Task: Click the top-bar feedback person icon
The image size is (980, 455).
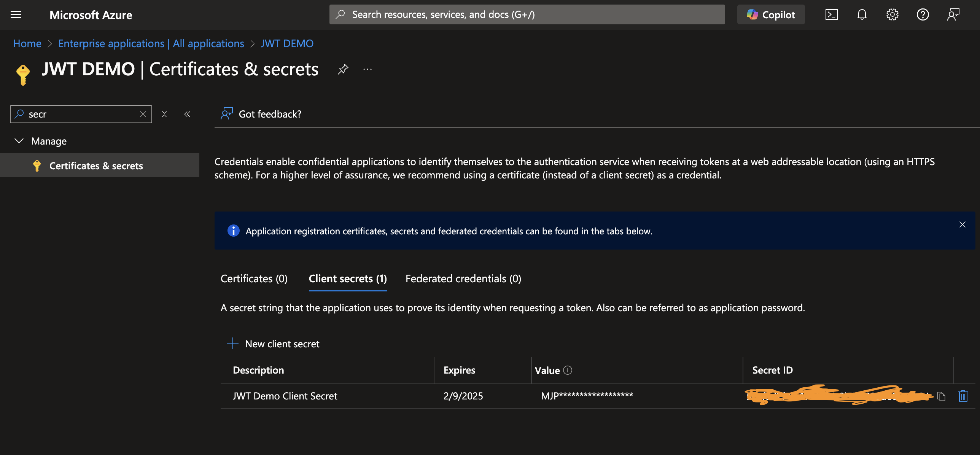Action: (x=953, y=15)
